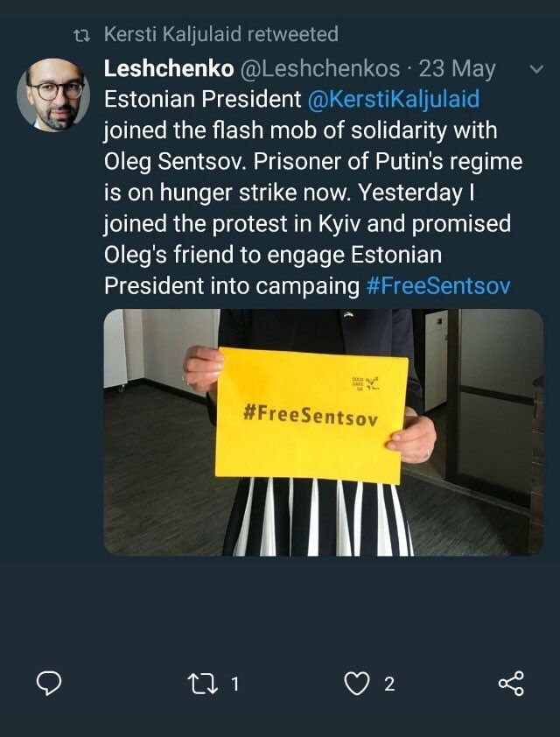The height and width of the screenshot is (737, 560).
Task: Click the retweet count number 1
Action: 234,684
